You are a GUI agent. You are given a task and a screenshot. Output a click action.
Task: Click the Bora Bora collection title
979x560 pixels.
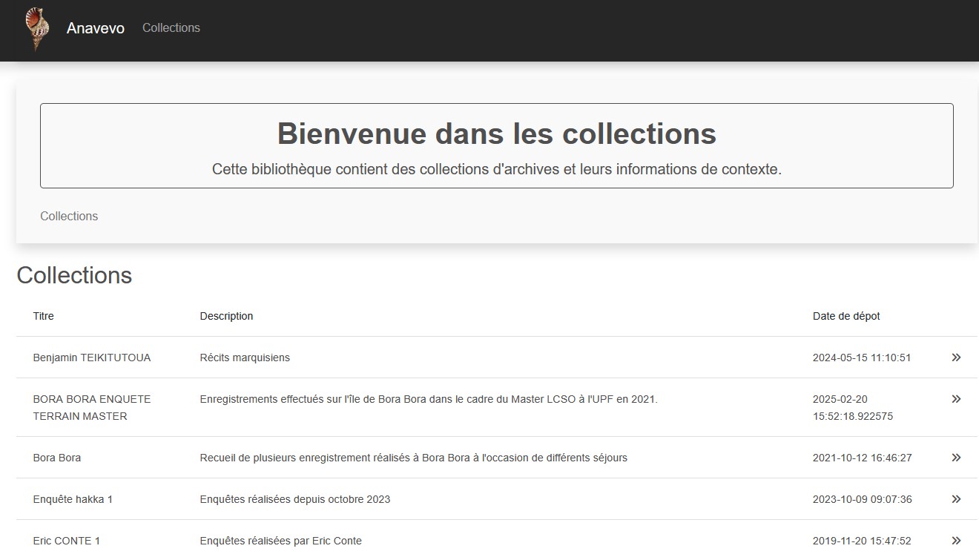57,458
